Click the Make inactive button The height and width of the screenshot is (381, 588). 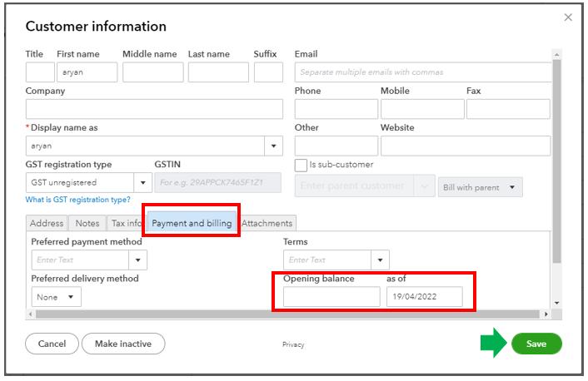123,344
